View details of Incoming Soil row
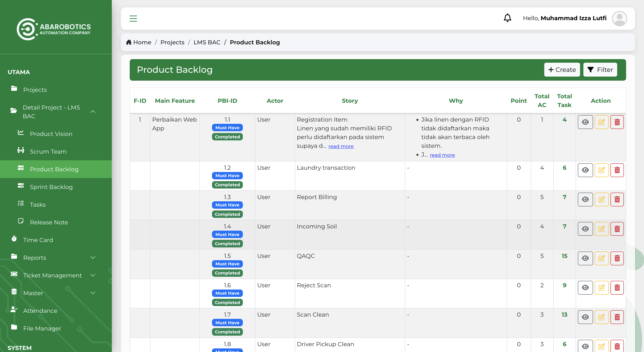This screenshot has width=644, height=352. click(x=585, y=229)
